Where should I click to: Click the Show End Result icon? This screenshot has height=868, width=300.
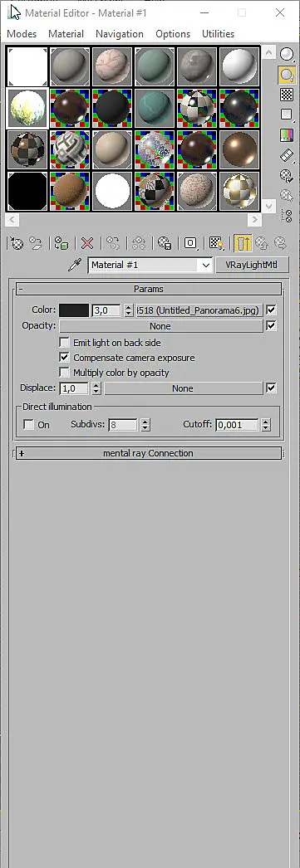[x=243, y=243]
